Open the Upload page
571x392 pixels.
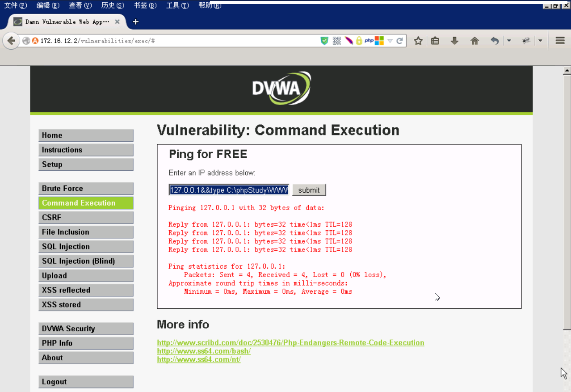[x=86, y=276]
